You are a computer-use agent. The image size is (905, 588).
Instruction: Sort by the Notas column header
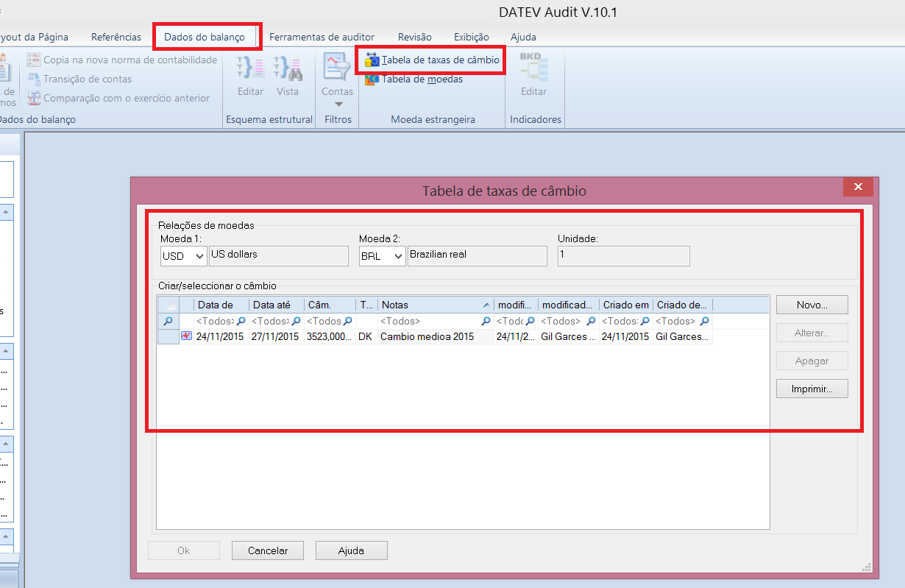pos(436,305)
